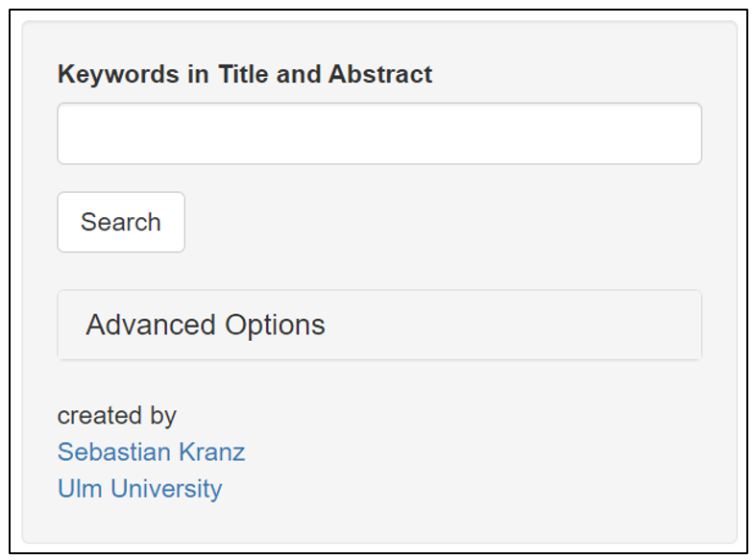Click the white Search button

(x=121, y=222)
